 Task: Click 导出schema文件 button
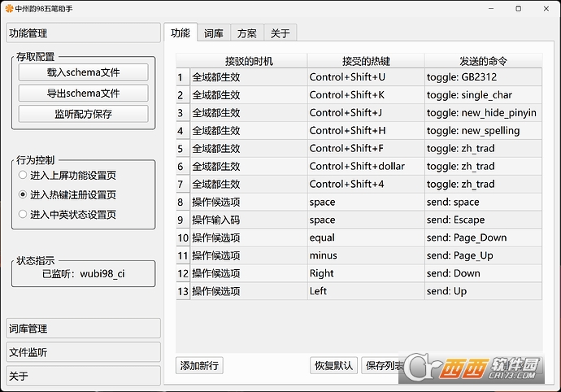pyautogui.click(x=84, y=93)
